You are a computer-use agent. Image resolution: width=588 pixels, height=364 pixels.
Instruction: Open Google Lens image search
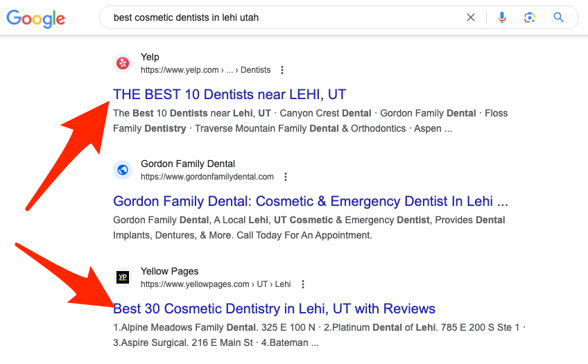click(530, 17)
